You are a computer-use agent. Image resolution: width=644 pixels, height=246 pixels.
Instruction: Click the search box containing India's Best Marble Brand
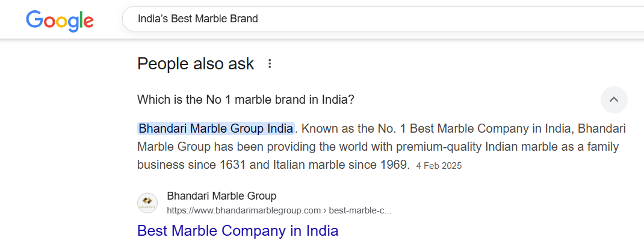click(383, 19)
